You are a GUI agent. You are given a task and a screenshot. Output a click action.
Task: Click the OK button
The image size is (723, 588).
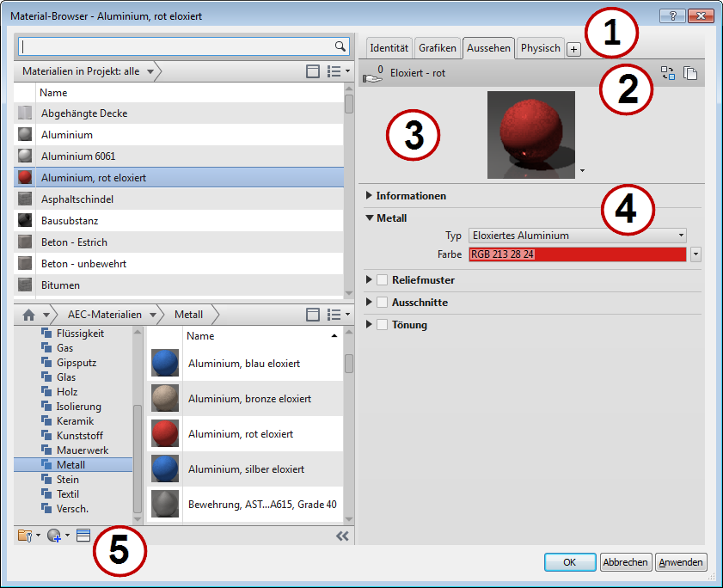[570, 562]
